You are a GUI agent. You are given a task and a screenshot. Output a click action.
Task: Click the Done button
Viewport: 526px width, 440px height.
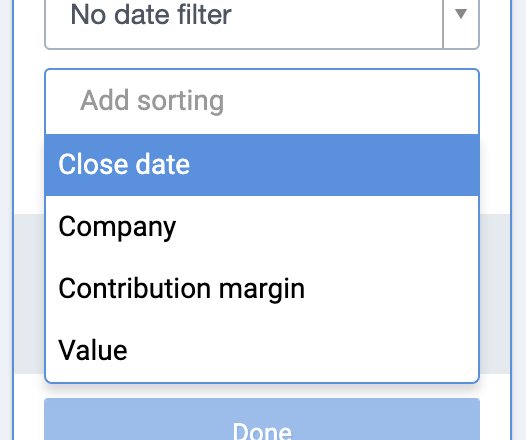pos(262,419)
